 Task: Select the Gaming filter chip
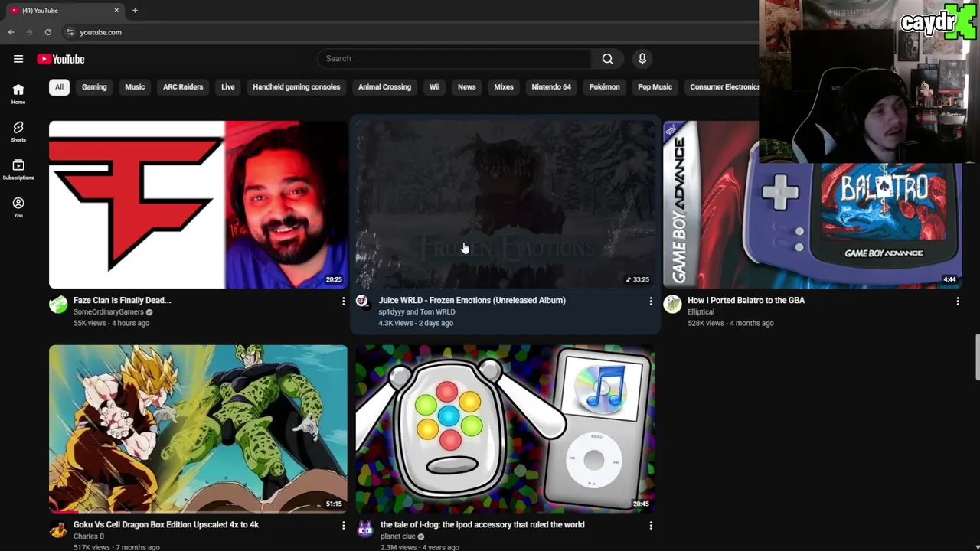(x=94, y=87)
